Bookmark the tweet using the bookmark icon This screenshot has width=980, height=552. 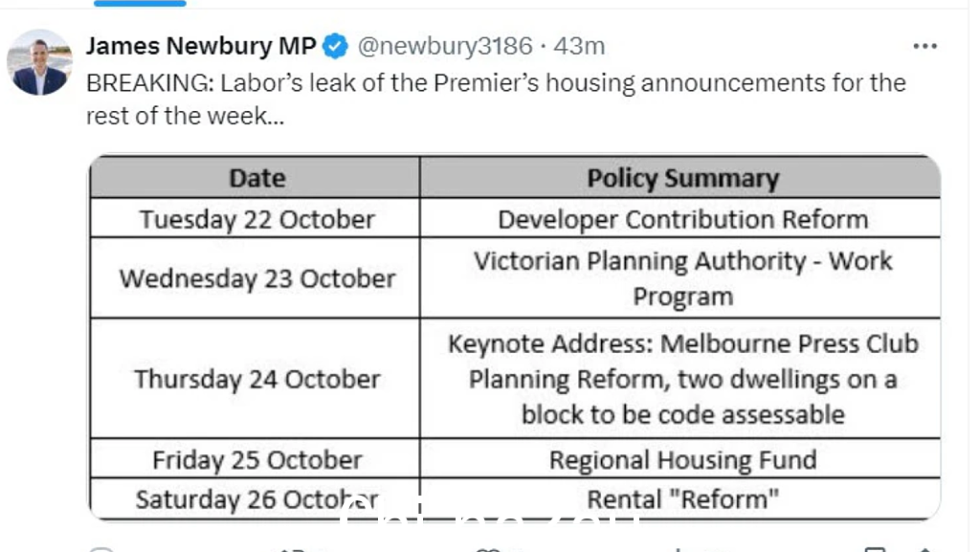pos(875,549)
